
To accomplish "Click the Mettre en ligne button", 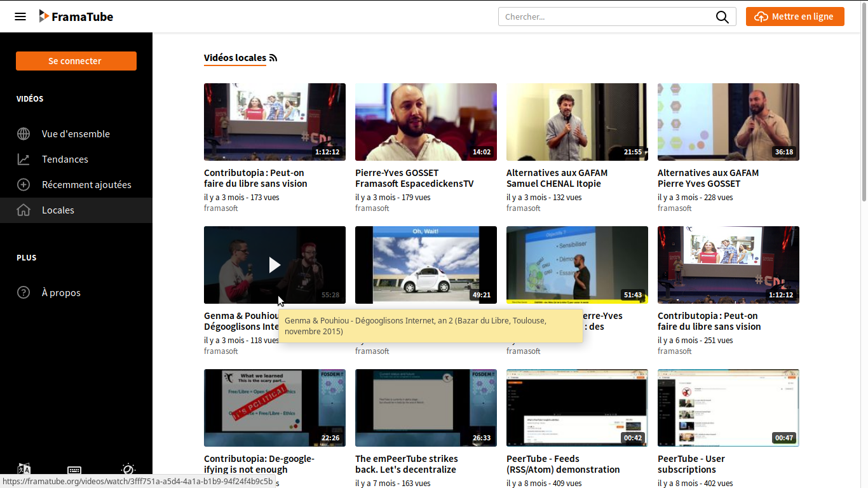I will (x=795, y=17).
